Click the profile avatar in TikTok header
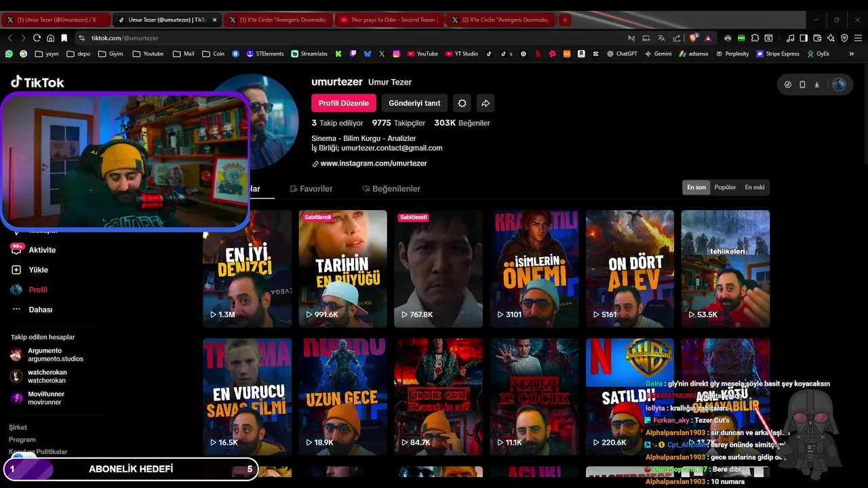 pos(839,85)
